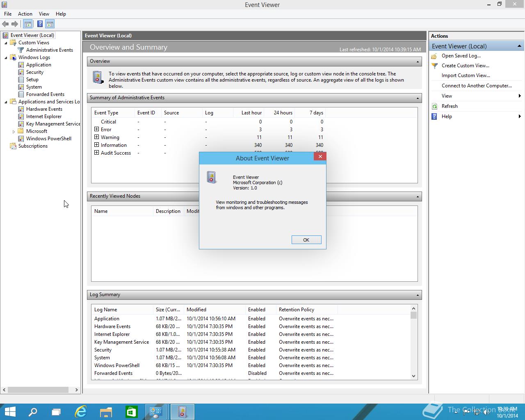Click Create Custom View action text

[x=466, y=66]
